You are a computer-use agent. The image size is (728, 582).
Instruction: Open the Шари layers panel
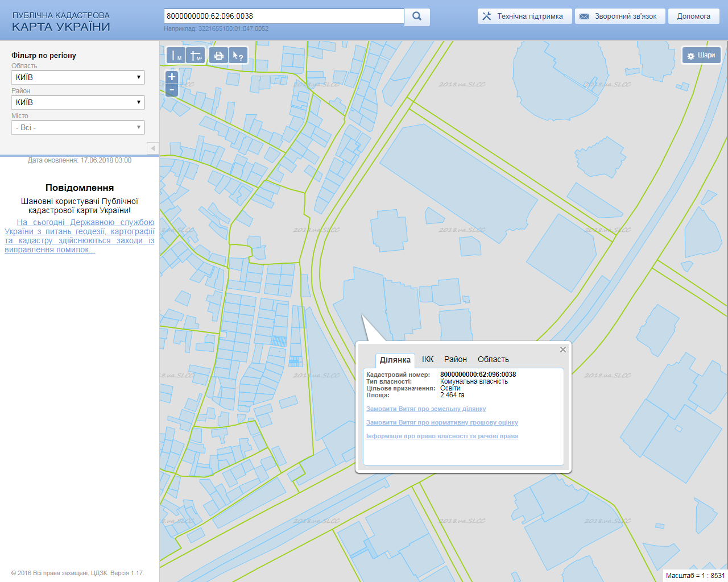(x=701, y=56)
